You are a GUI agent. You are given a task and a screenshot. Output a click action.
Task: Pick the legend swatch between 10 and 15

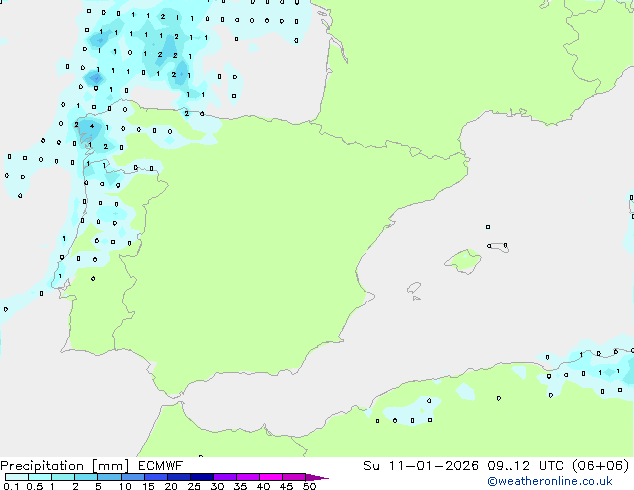(x=133, y=477)
